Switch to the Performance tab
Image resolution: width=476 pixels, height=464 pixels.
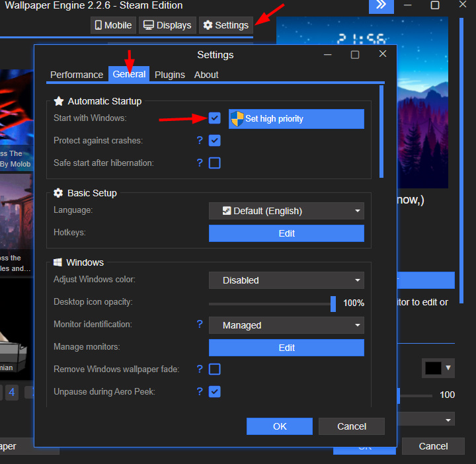point(77,75)
